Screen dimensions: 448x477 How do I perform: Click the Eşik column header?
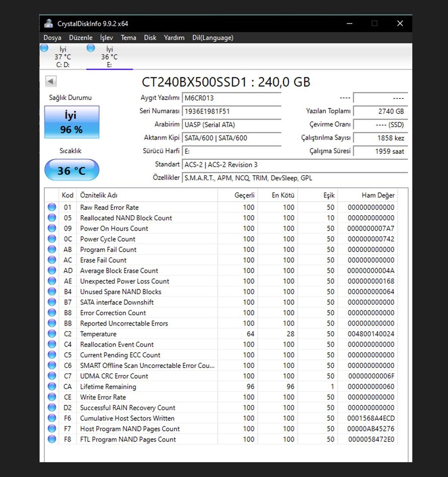click(x=318, y=195)
